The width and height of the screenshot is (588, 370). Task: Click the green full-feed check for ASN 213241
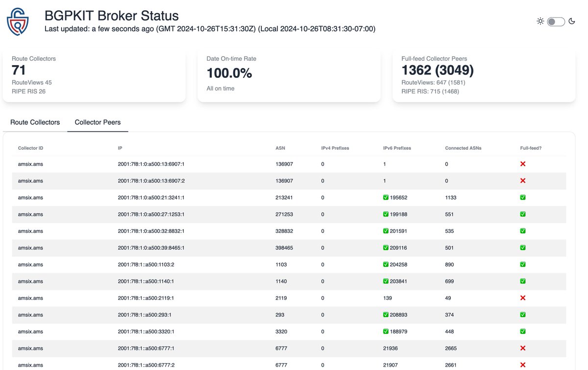pos(522,197)
